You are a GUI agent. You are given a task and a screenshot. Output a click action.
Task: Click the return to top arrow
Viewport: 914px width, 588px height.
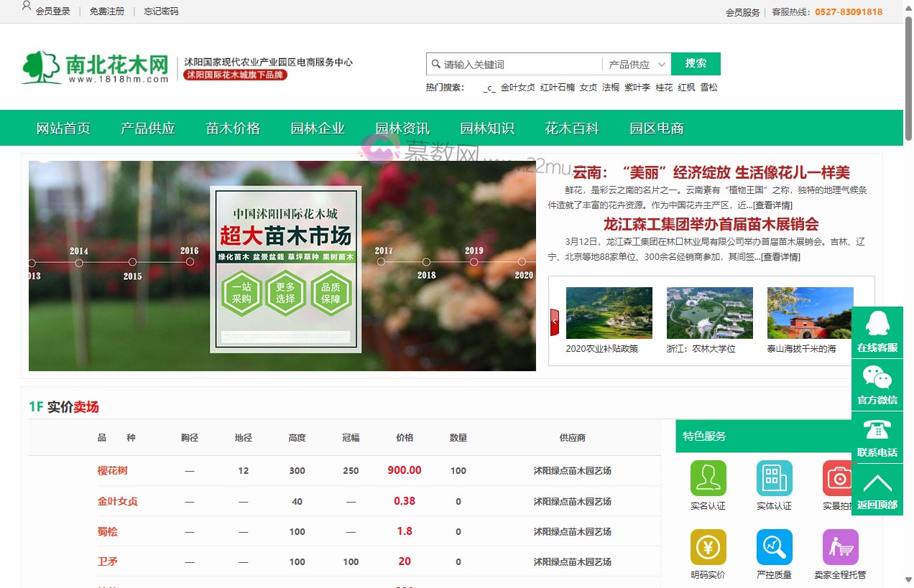click(877, 482)
